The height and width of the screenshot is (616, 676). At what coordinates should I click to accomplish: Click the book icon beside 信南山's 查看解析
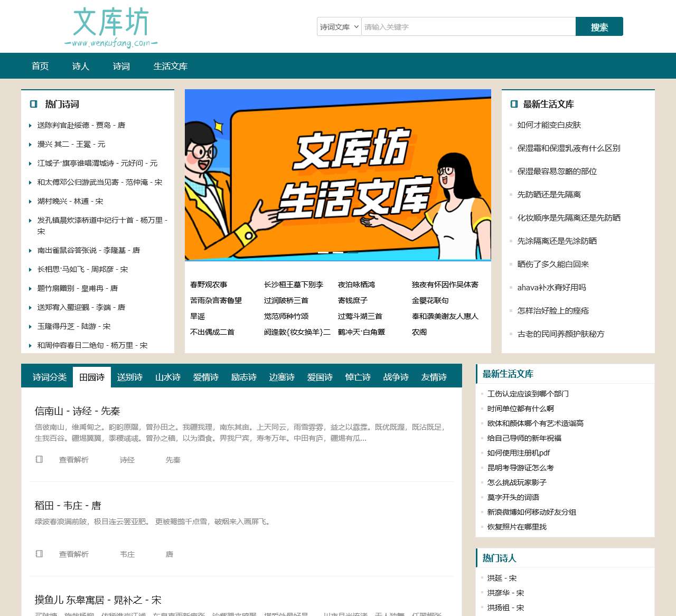point(39,459)
